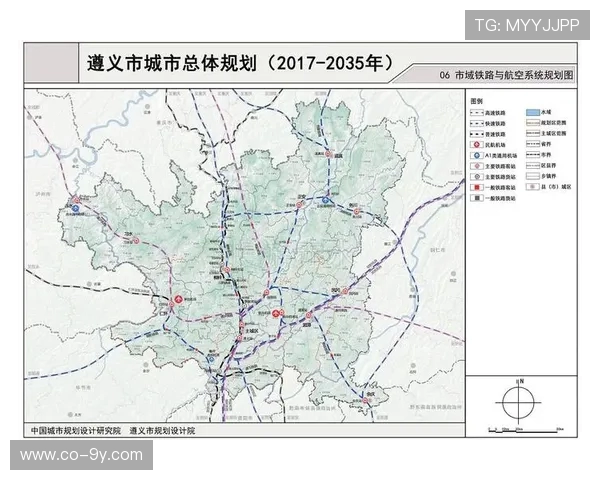This screenshot has height=480, width=600.
Task: Click the 一般铁路货站 dark square icon
Action: click(x=477, y=198)
